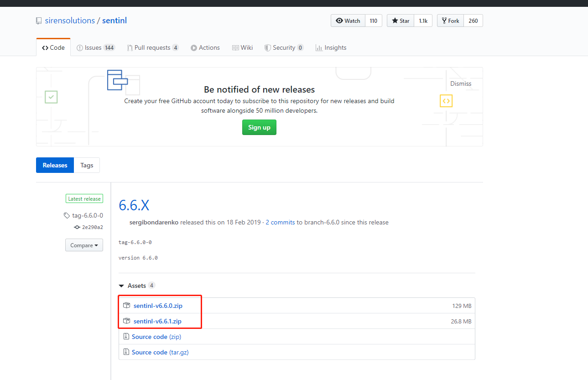Click the 144 issues counter
588x380 pixels.
109,47
